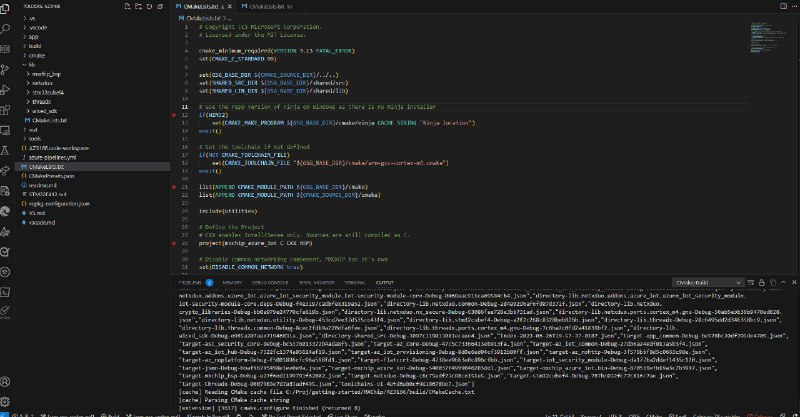This screenshot has height=417, width=800.
Task: Toggle the output scroll lock icon
Action: click(x=762, y=282)
